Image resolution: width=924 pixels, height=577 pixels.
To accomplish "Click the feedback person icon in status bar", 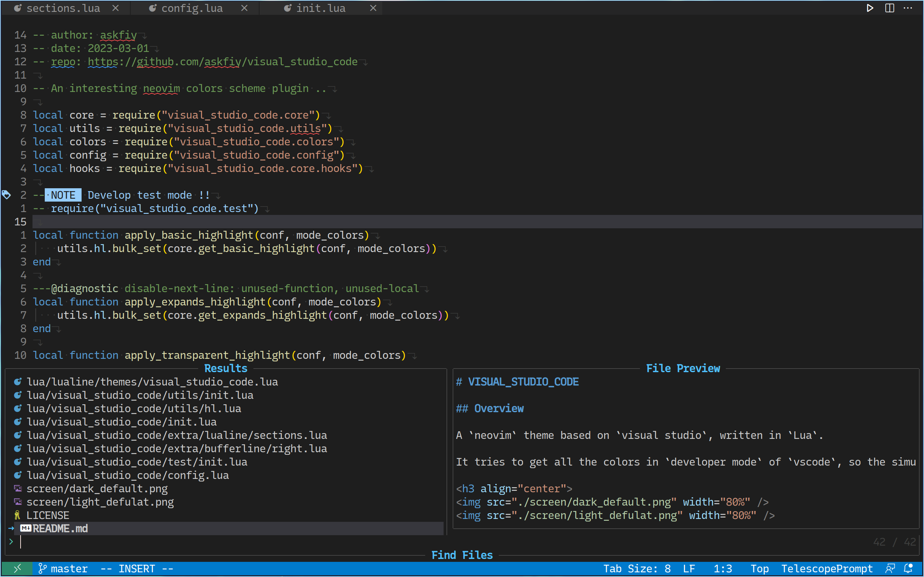I will point(890,569).
